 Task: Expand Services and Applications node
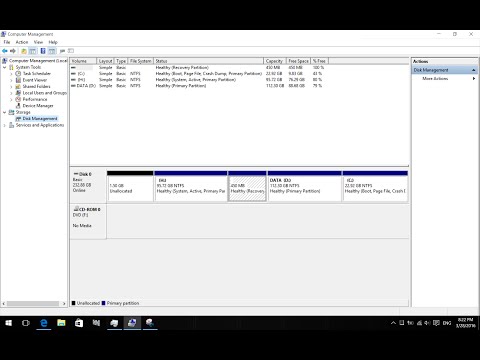point(4,125)
